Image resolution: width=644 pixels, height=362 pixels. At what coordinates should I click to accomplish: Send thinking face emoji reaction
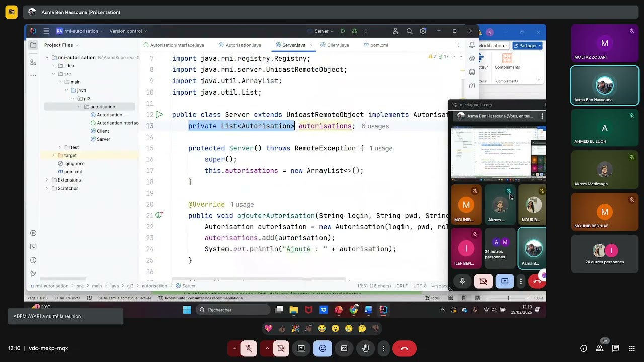pyautogui.click(x=362, y=328)
